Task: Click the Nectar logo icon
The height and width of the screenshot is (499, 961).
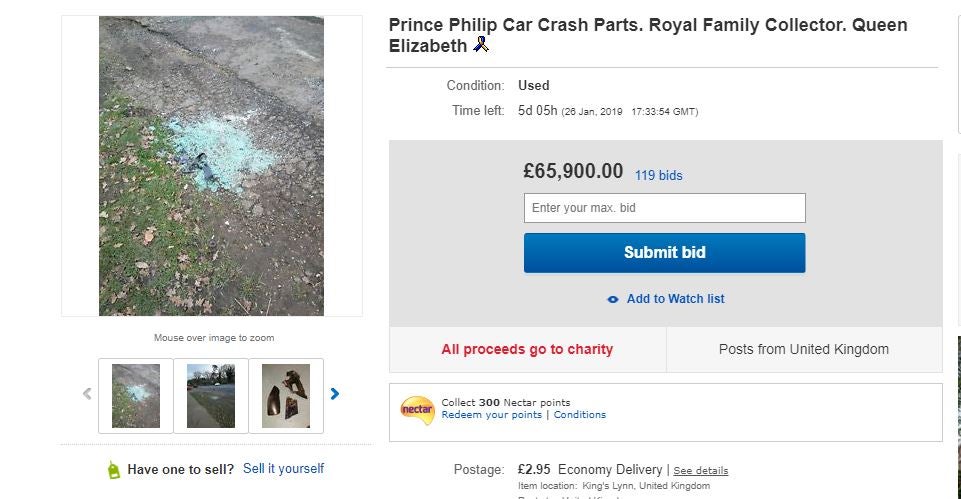Action: coord(417,410)
